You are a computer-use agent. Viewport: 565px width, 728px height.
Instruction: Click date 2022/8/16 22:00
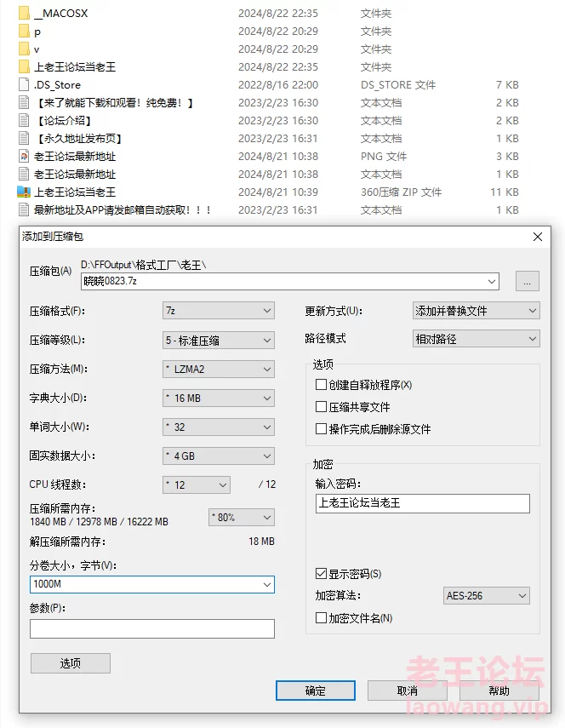click(278, 85)
